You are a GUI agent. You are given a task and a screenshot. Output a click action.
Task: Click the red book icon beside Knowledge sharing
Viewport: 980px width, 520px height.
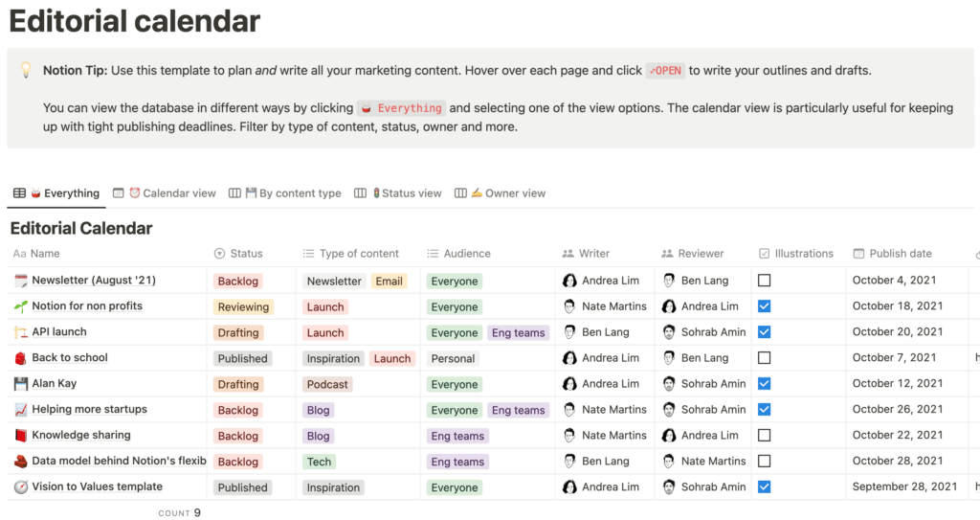[x=21, y=436]
